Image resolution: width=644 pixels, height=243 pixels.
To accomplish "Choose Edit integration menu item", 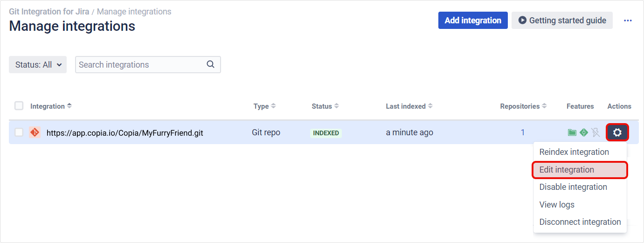I will (x=580, y=170).
